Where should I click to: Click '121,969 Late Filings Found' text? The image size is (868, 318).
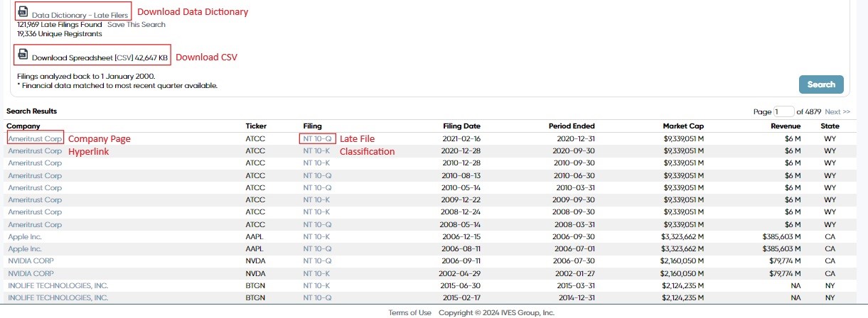click(x=60, y=24)
